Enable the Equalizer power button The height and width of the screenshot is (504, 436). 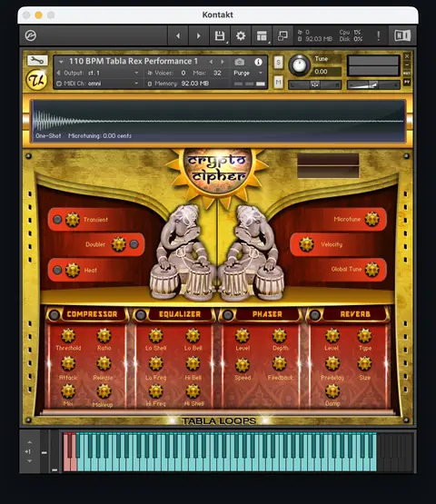coord(141,315)
